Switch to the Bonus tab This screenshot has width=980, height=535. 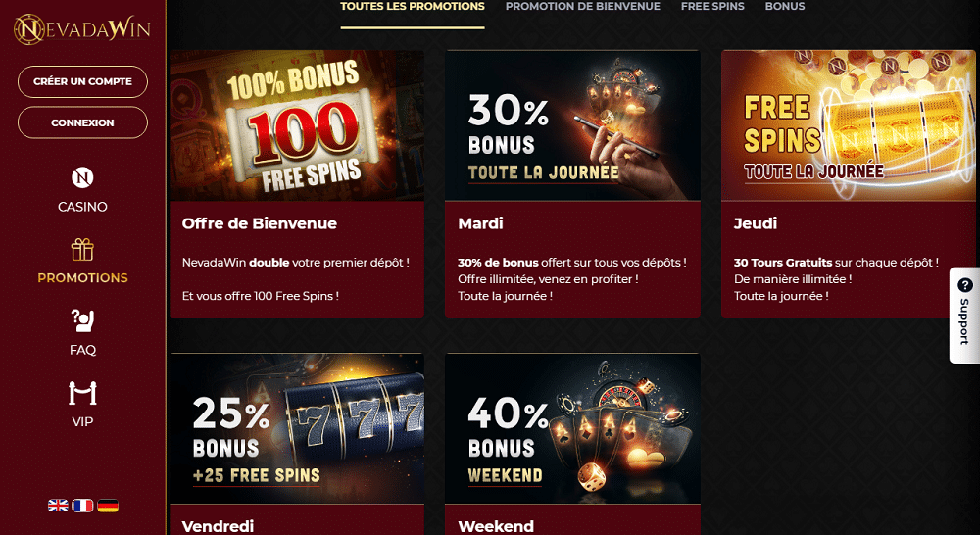pos(785,7)
